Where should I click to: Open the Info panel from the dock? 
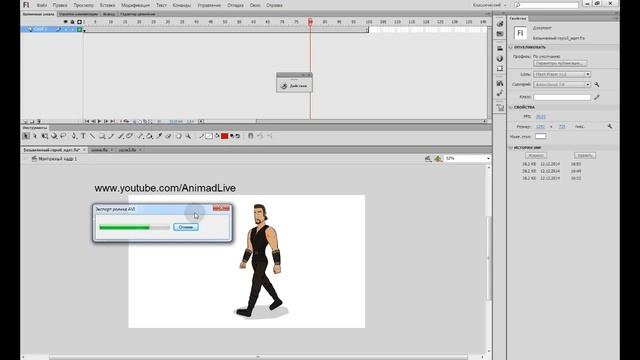[x=500, y=58]
